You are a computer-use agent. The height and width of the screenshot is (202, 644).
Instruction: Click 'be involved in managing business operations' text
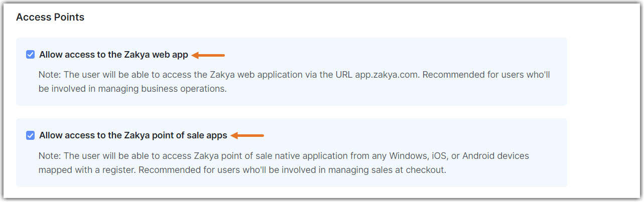[133, 89]
